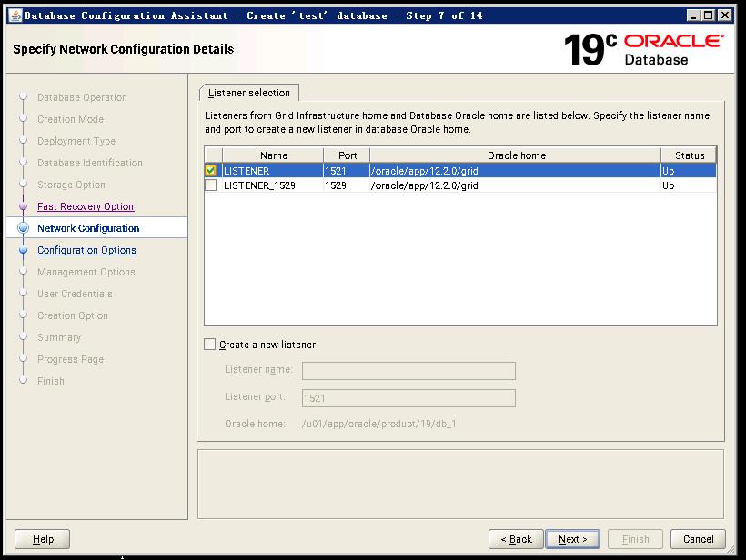The height and width of the screenshot is (560, 746).
Task: Click the empty message area at bottom
Action: tap(460, 484)
